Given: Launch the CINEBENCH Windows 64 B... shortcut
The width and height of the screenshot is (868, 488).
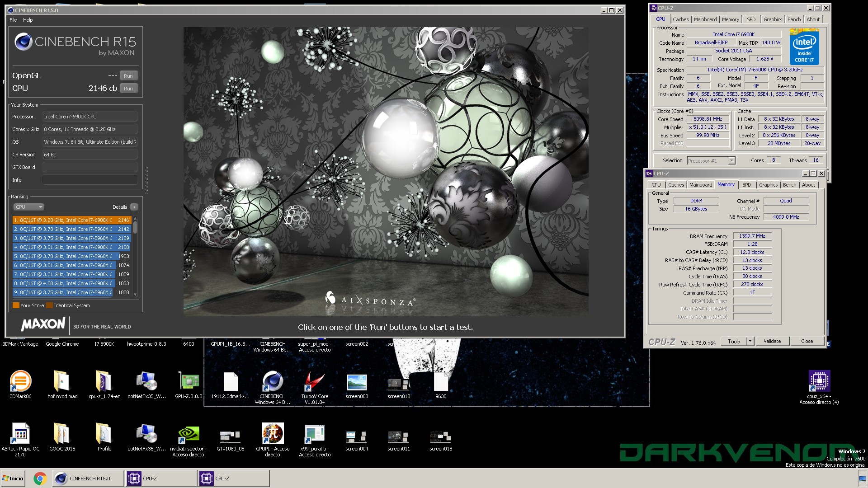Looking at the screenshot, I should [x=272, y=387].
